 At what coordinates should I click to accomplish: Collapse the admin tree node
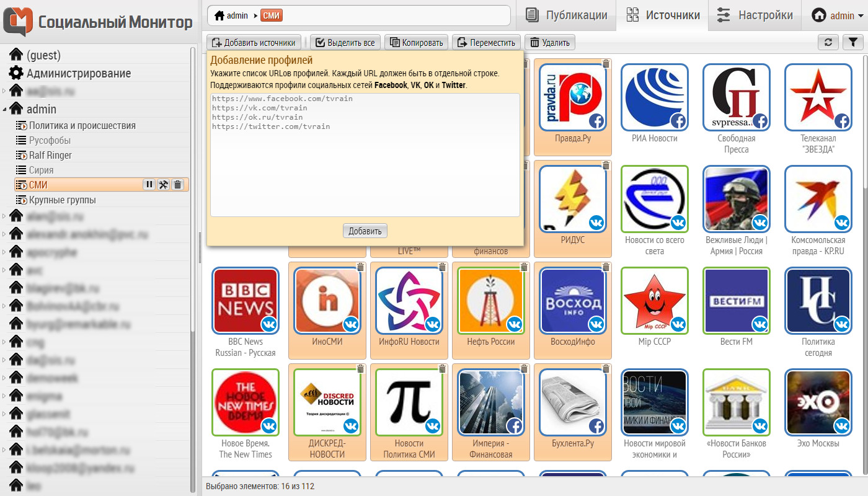(4, 109)
